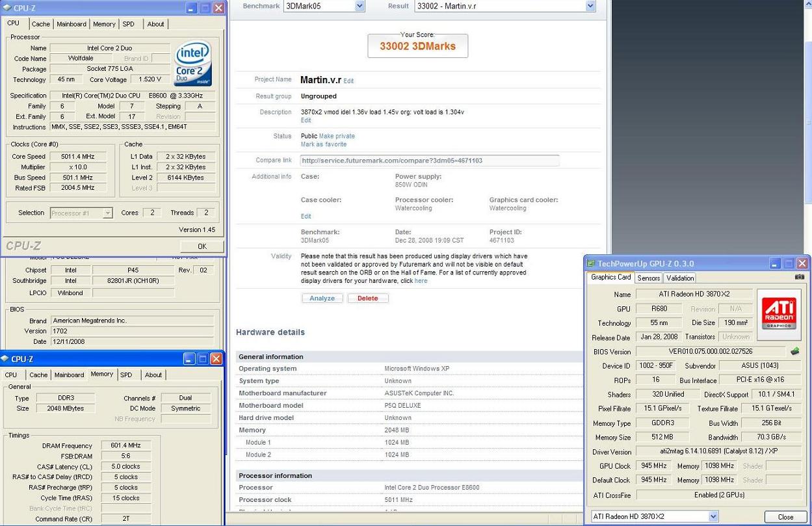The width and height of the screenshot is (812, 526).
Task: Open SPD tab in top CPU-Z
Action: [129, 24]
